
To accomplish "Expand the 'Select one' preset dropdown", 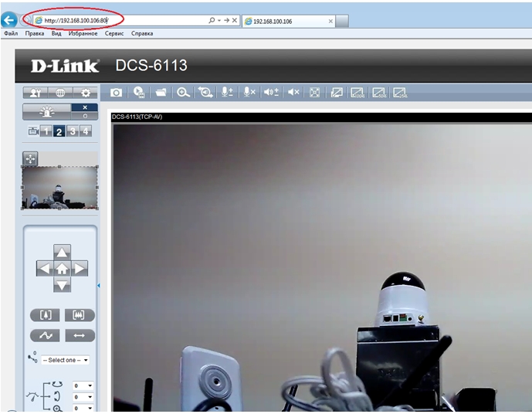I will tap(66, 360).
